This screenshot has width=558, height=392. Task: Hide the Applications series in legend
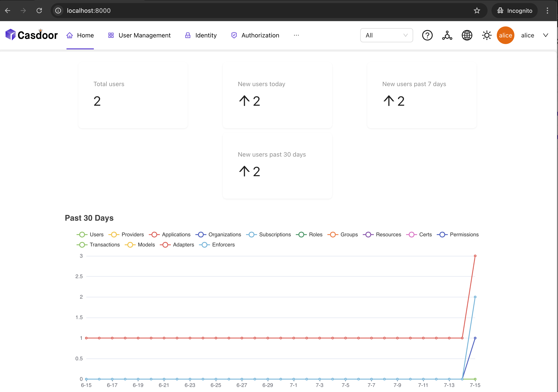point(170,235)
